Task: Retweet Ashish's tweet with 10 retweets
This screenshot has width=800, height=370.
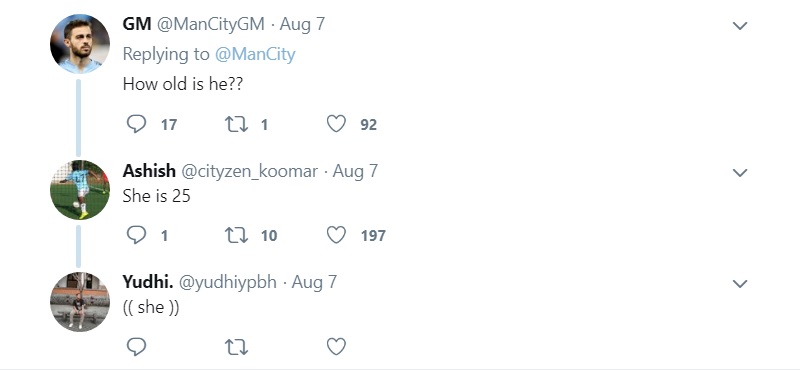Action: (x=236, y=235)
